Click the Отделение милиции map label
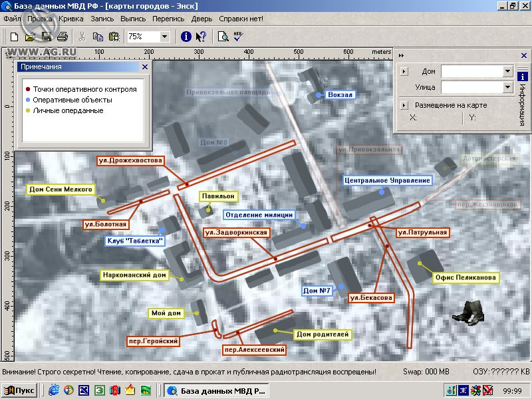 pyautogui.click(x=259, y=215)
